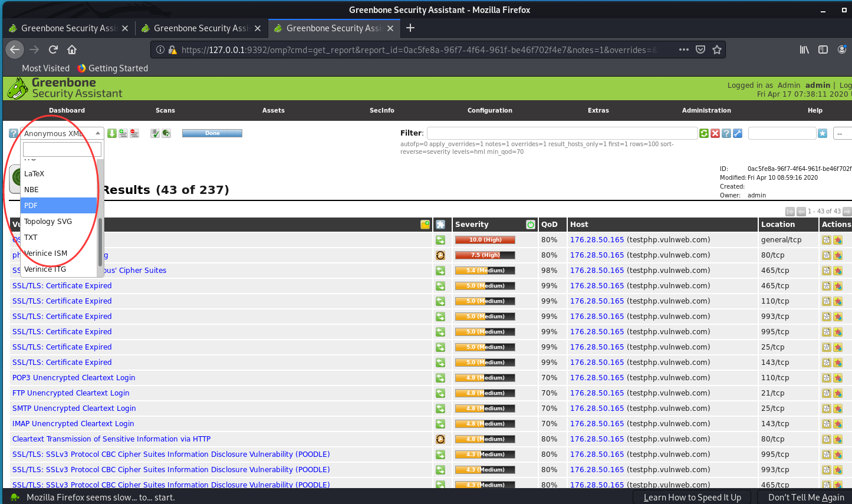Choose PDF report format option
This screenshot has height=504, width=852.
coord(59,206)
